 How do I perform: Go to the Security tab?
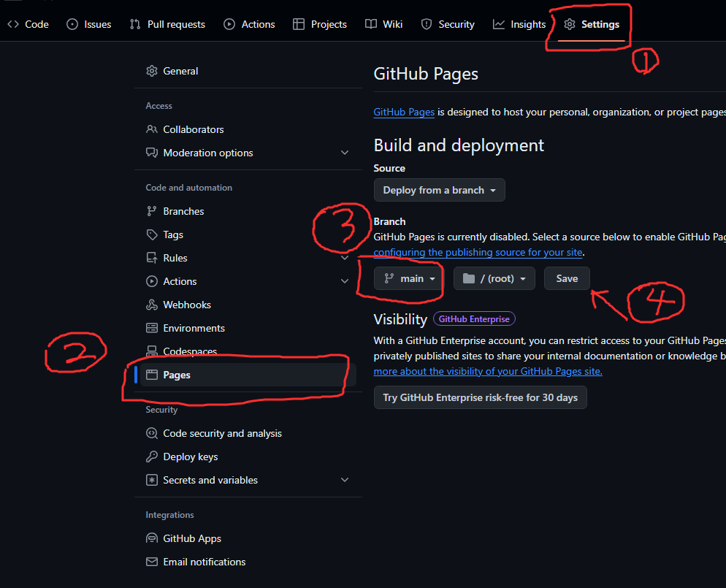[x=448, y=24]
